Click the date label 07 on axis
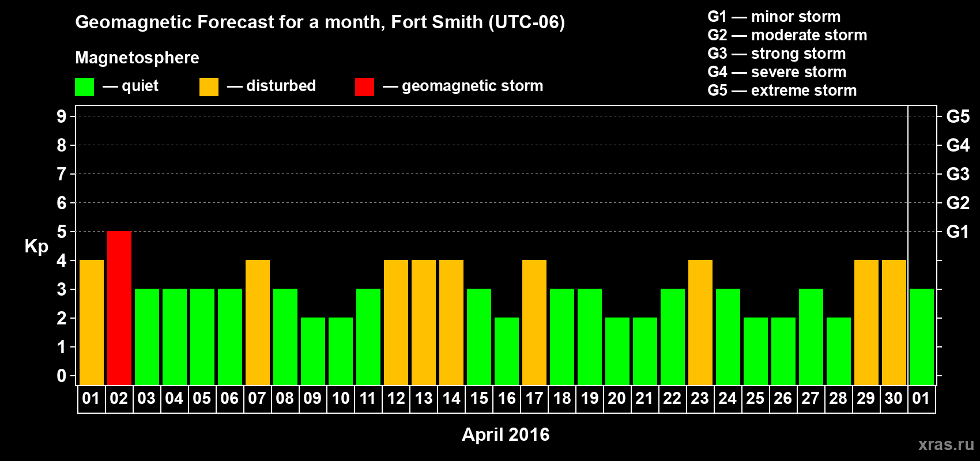This screenshot has width=980, height=461. [x=257, y=399]
